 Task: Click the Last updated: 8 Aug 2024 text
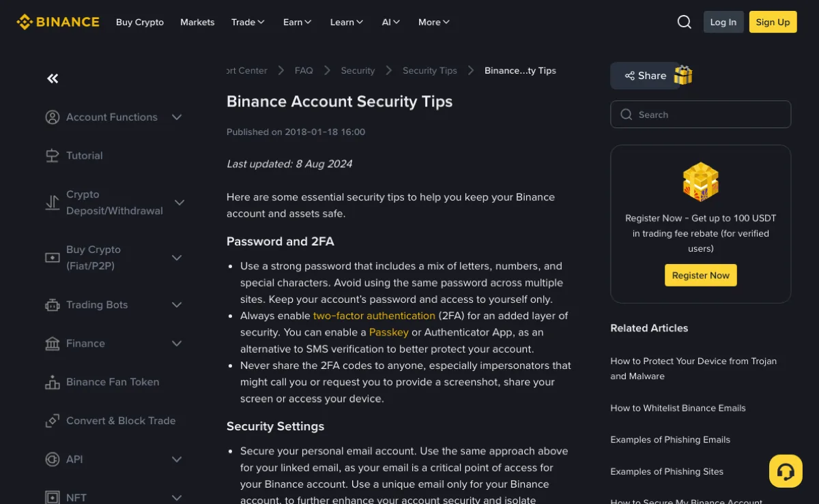[289, 164]
